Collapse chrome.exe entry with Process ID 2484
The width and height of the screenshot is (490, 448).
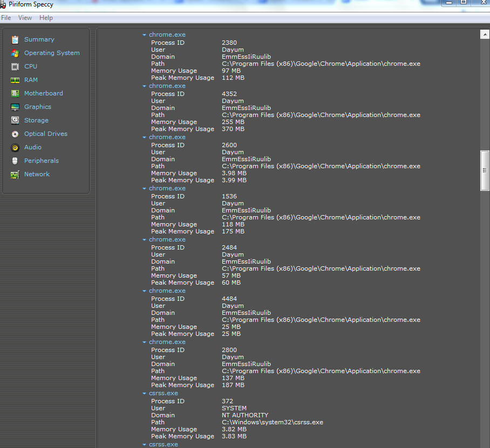coord(145,240)
